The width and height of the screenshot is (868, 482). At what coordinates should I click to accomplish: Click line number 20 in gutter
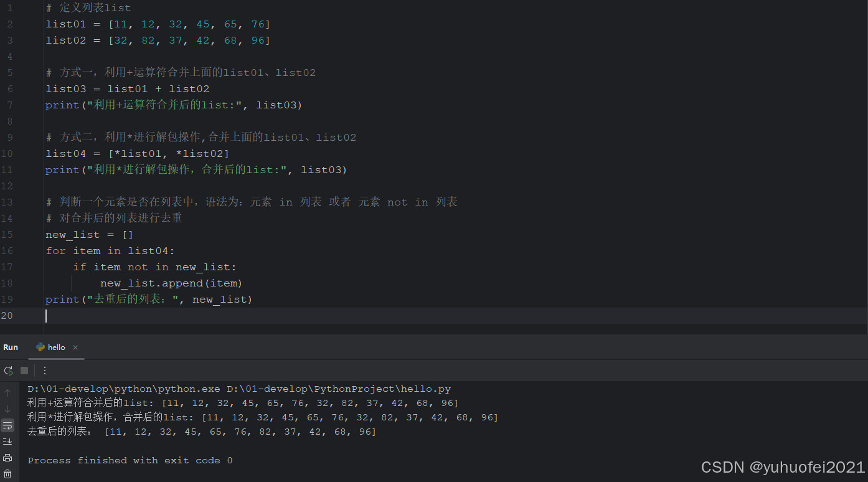click(7, 316)
